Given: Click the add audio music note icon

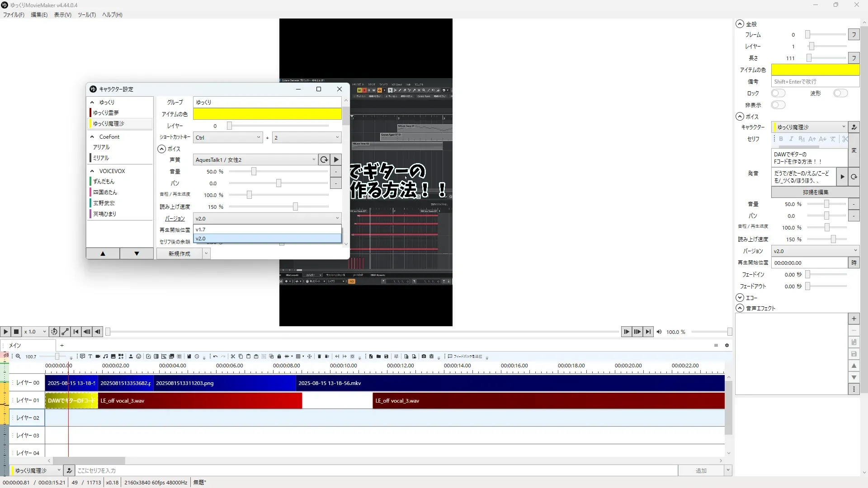Looking at the screenshot, I should 105,357.
